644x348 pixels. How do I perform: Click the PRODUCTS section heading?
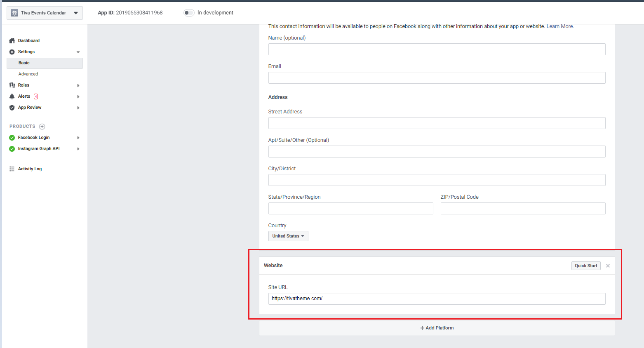tap(22, 127)
